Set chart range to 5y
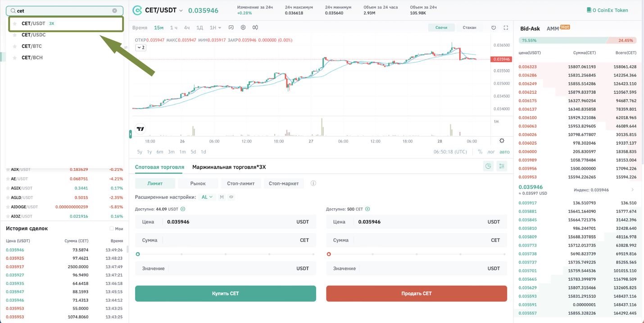Image resolution: width=644 pixels, height=323 pixels. click(140, 152)
